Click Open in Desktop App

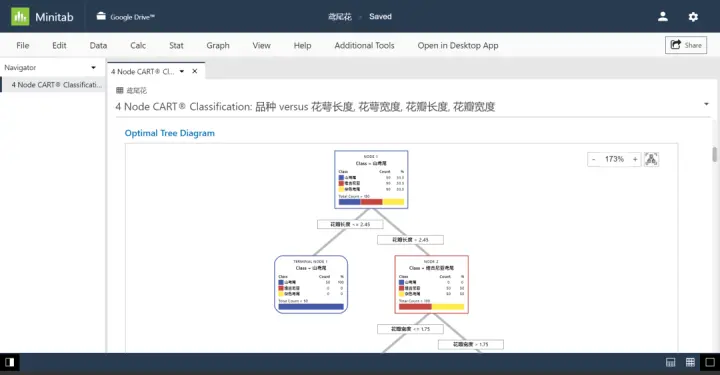(458, 45)
